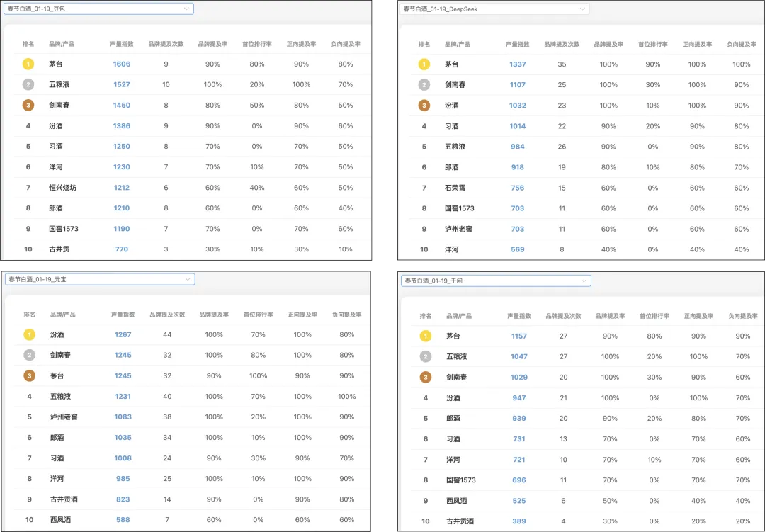The width and height of the screenshot is (765, 532).
Task: Select 西凤酒 brand name in 元宝 table
Action: (x=60, y=520)
